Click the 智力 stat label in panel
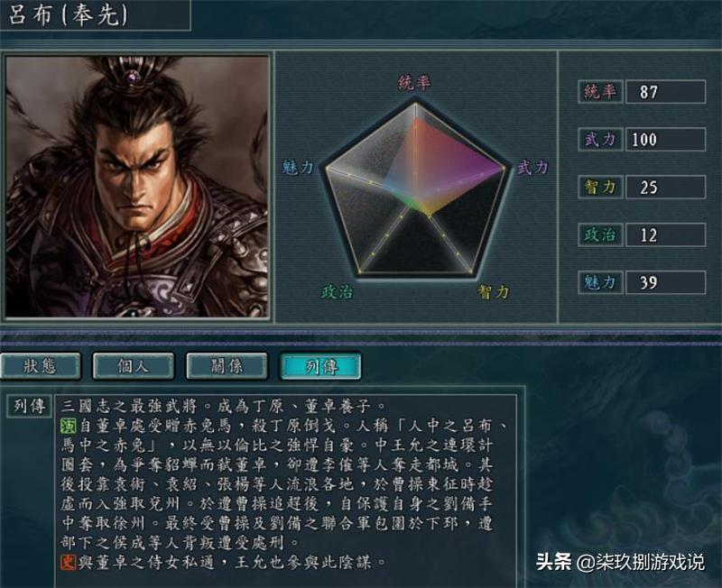Viewport: 722px width, 588px height. (x=600, y=187)
